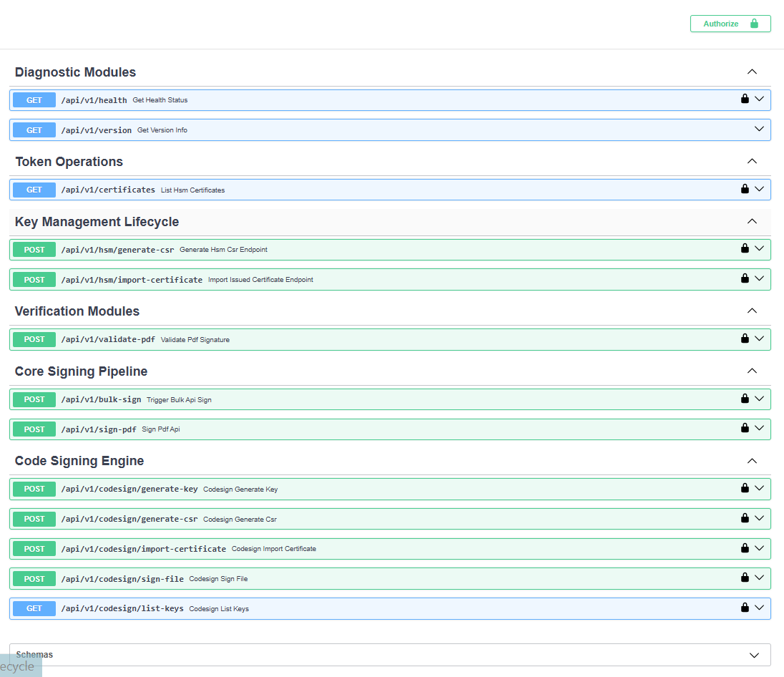
Task: Open the /api/v1/codesign/generate-key path link
Action: pos(129,489)
